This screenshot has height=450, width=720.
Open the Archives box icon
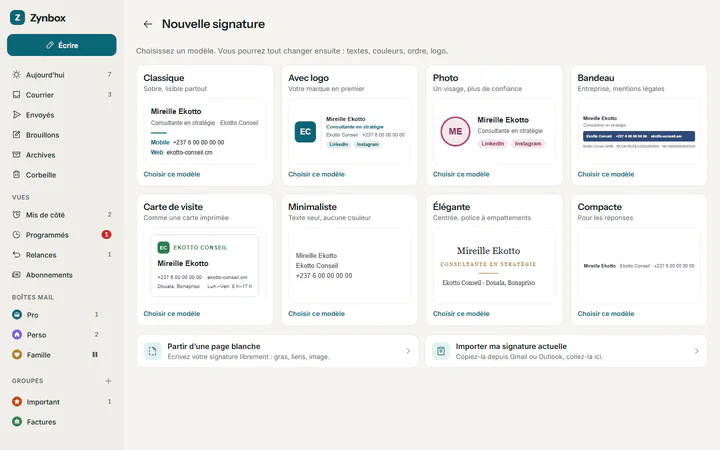click(x=17, y=155)
